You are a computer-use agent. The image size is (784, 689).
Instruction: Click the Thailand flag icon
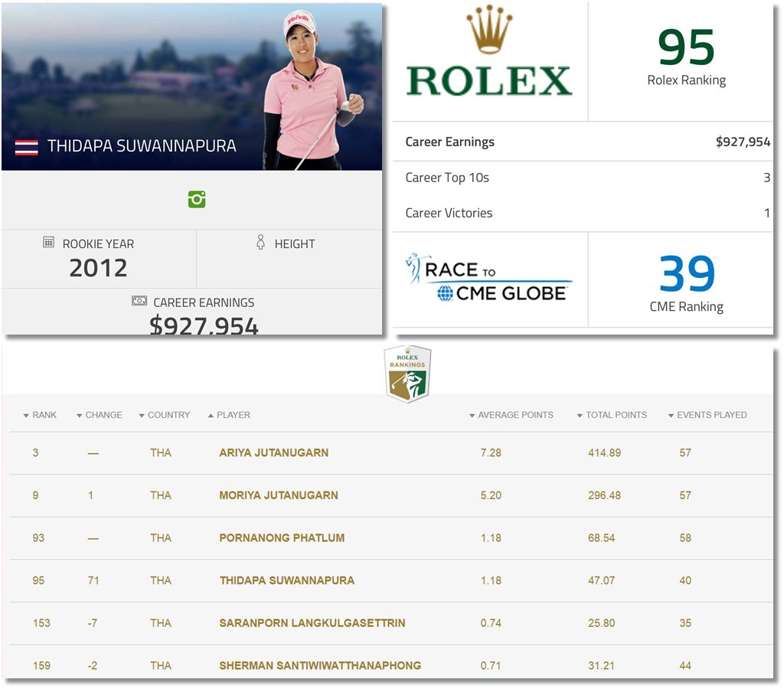[x=27, y=147]
